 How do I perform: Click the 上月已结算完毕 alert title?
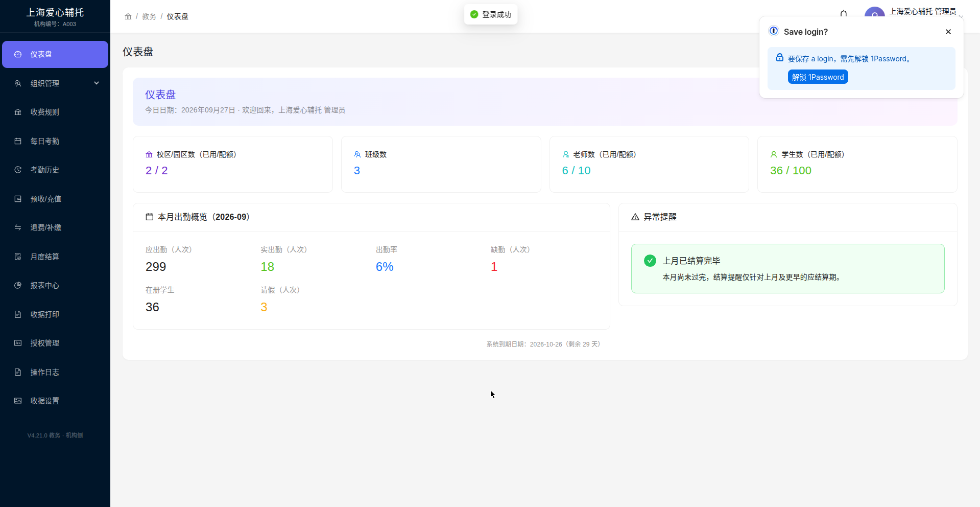tap(691, 261)
